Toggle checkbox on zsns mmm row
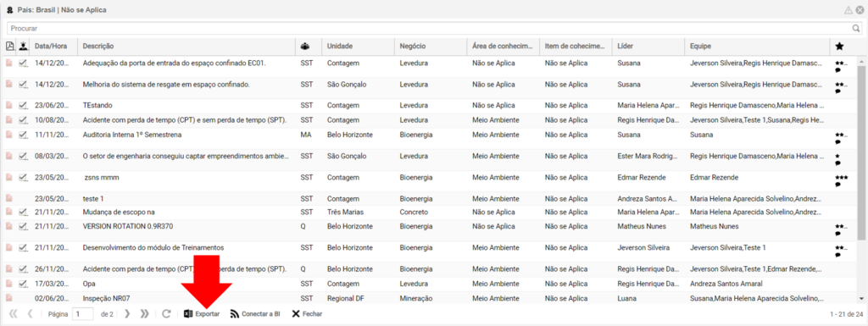 tap(23, 177)
